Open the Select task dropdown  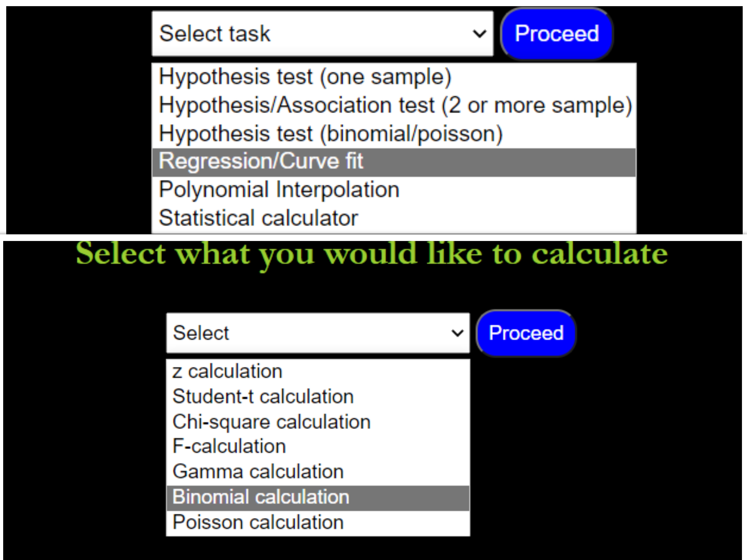point(322,34)
